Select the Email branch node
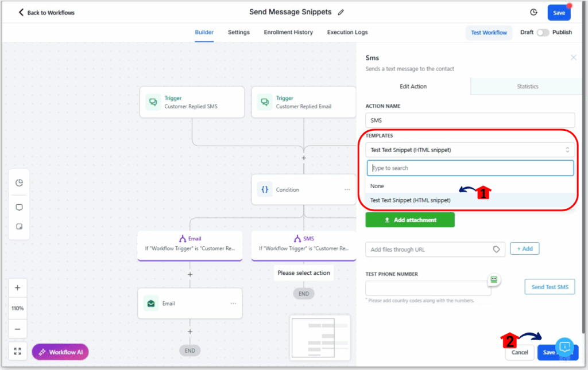588x370 pixels. point(189,246)
